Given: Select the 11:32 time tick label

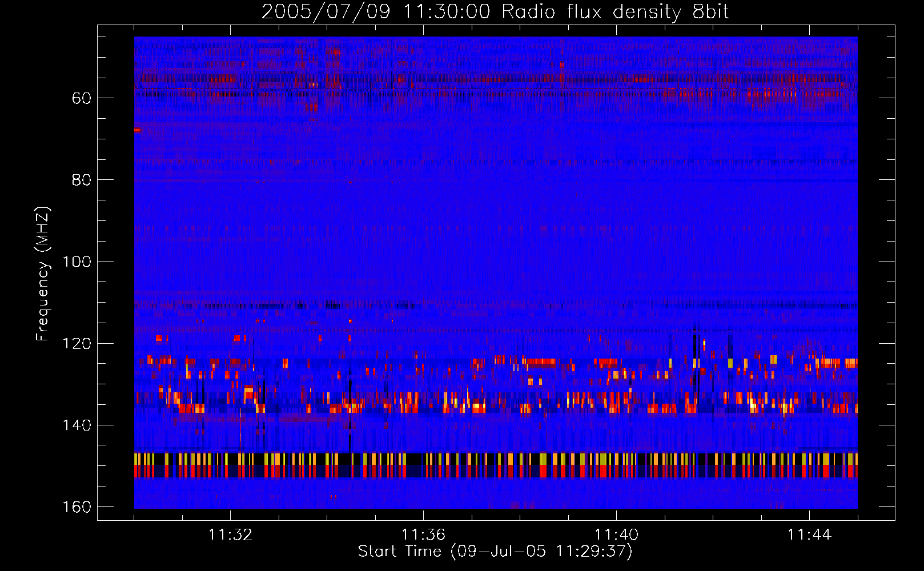Looking at the screenshot, I should click(230, 535).
